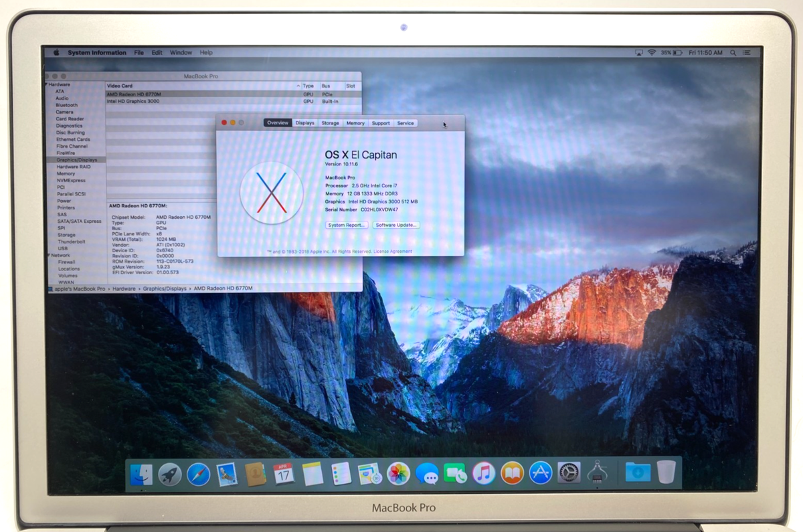
Task: Select AMD Radeon HD 6770M row
Action: pos(234,94)
